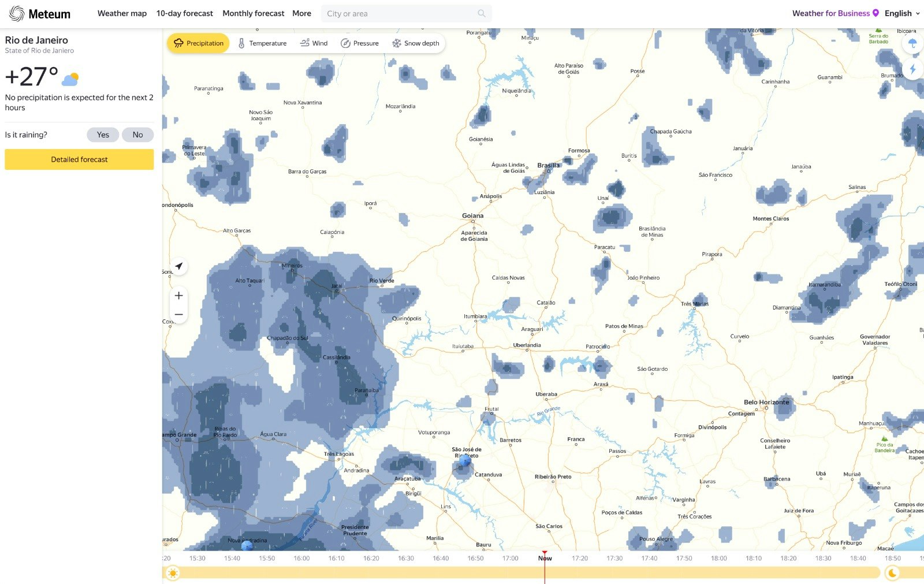Click the 18:00 mark on the timeline
This screenshot has width=924, height=584.
tap(718, 558)
